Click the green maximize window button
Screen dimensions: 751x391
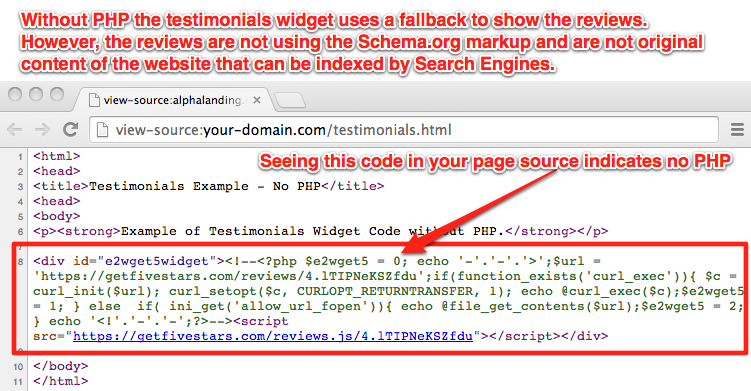(57, 94)
